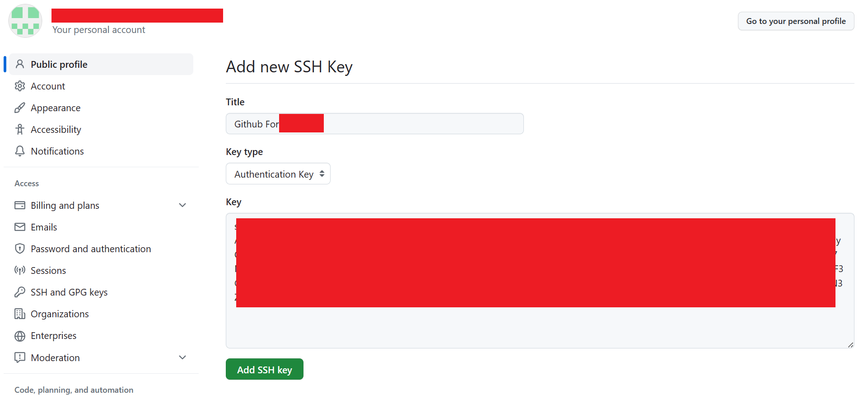
Task: Click the Notifications bell icon
Action: point(20,151)
